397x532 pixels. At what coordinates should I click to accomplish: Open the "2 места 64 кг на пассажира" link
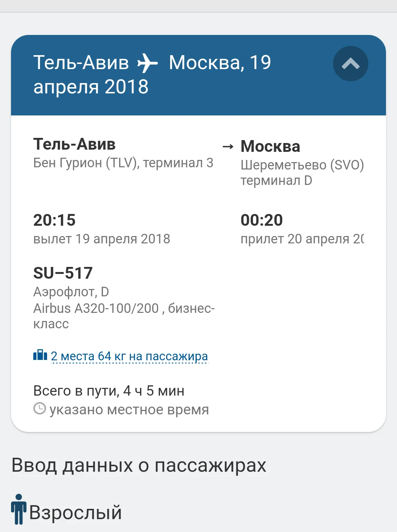pos(129,356)
